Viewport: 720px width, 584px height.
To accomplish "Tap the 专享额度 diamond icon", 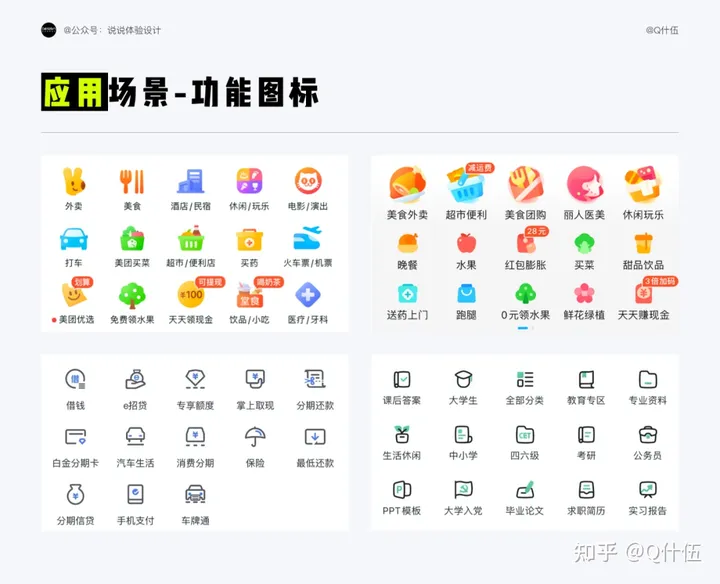I will pyautogui.click(x=195, y=379).
